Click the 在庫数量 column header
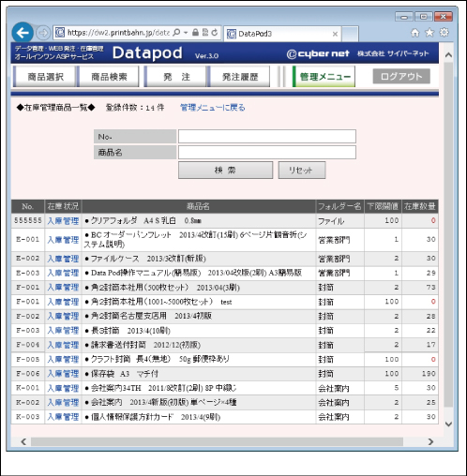This screenshot has height=476, width=467. pyautogui.click(x=419, y=206)
